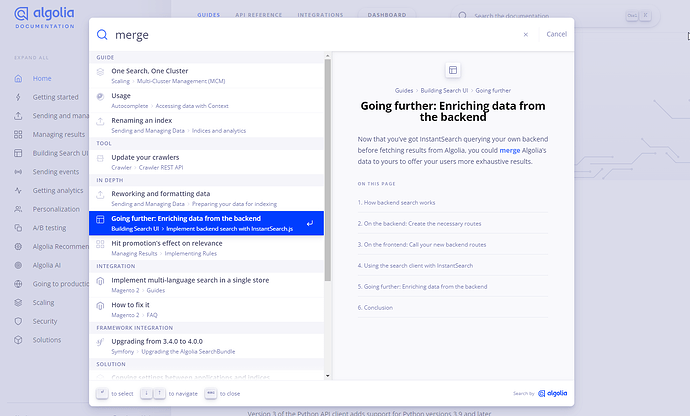
Task: Click the search input containing merge
Action: [315, 34]
